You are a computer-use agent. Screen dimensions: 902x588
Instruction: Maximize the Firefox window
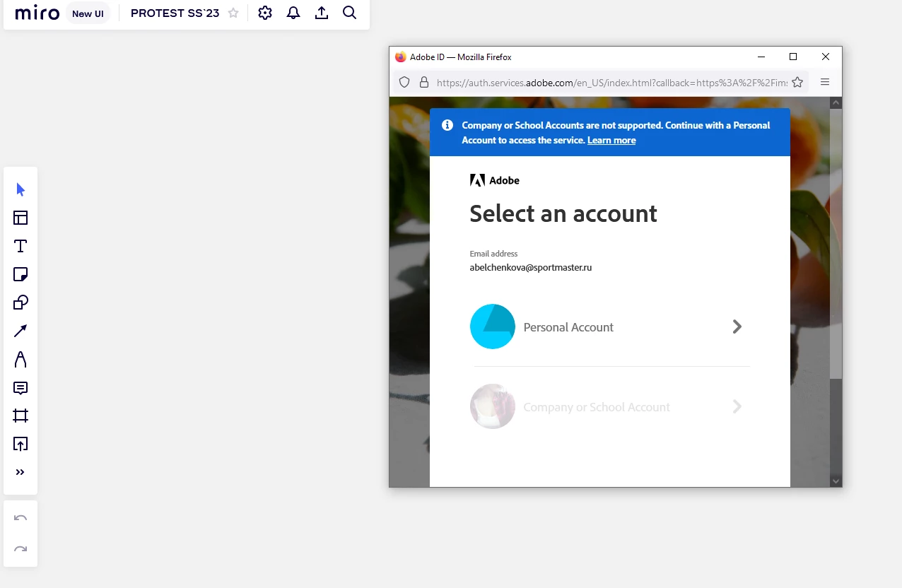tap(793, 57)
